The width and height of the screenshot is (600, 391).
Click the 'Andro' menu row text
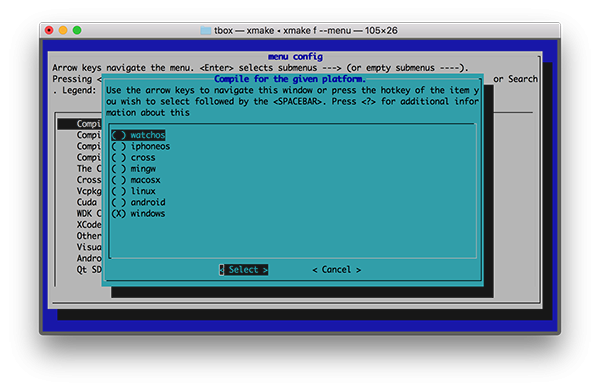pos(89,258)
